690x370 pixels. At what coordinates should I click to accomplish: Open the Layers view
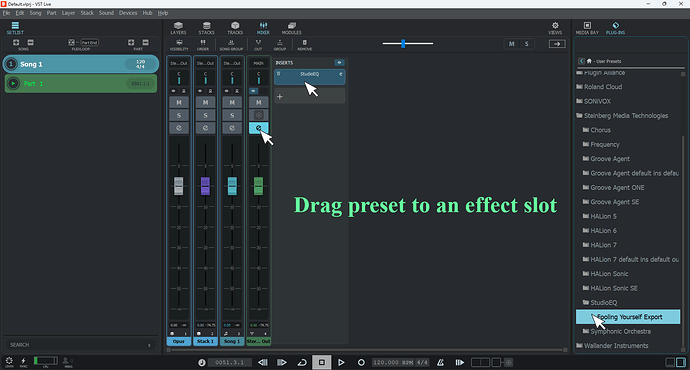point(178,28)
